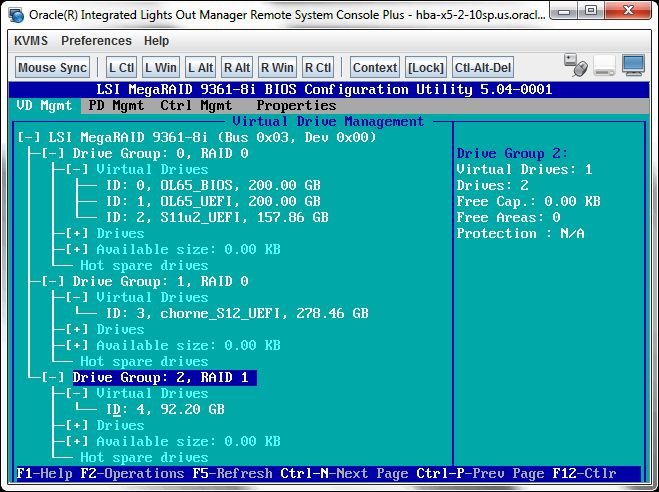Click the F1-Help shortcut in the footer
The image size is (659, 492).
44,474
